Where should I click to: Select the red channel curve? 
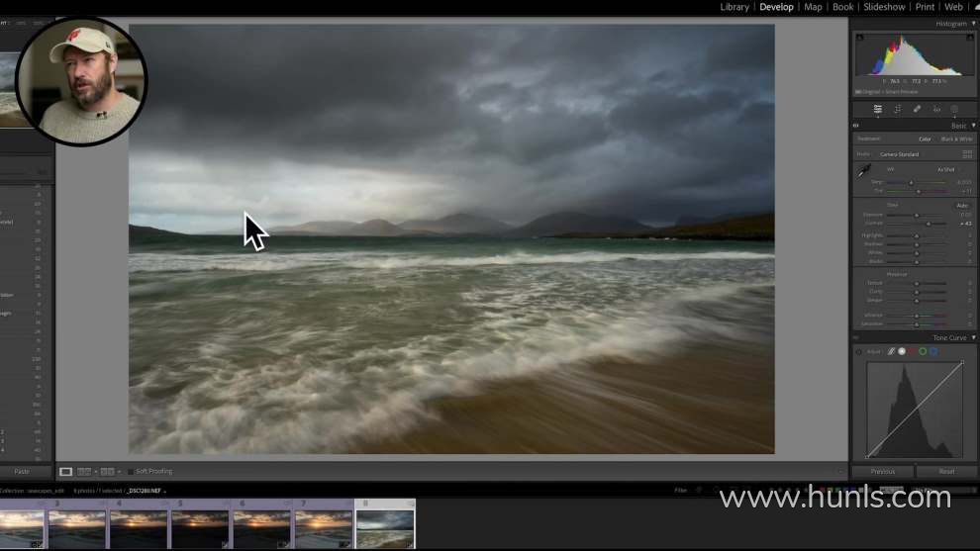pyautogui.click(x=912, y=352)
